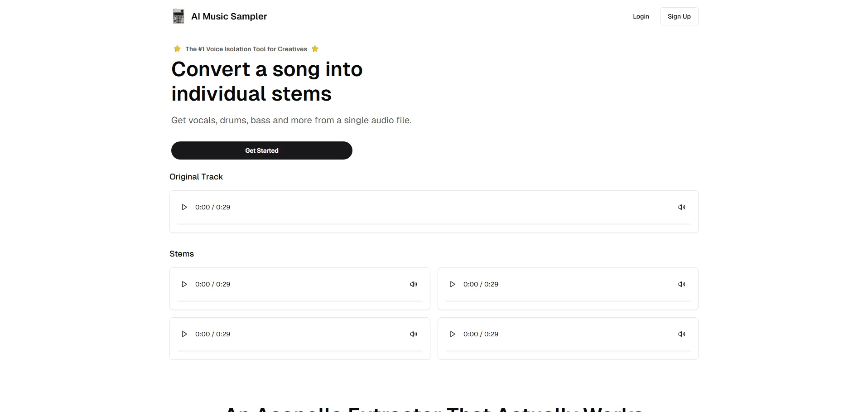Click the Login link
868x412 pixels.
(x=641, y=16)
